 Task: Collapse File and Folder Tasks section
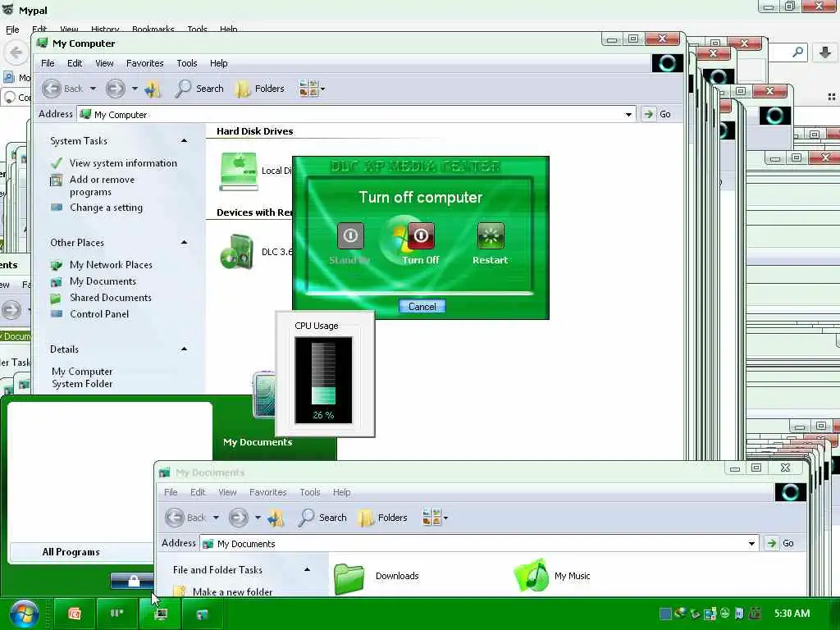pyautogui.click(x=307, y=569)
